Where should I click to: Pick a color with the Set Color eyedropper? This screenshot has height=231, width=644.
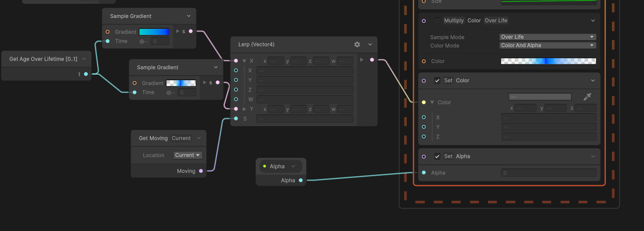coord(587,97)
